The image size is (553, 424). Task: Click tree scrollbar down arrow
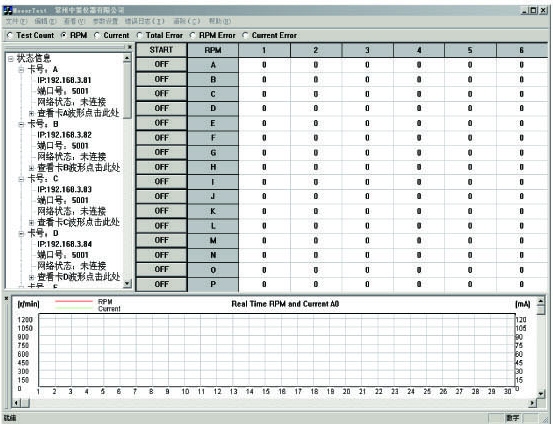click(127, 283)
